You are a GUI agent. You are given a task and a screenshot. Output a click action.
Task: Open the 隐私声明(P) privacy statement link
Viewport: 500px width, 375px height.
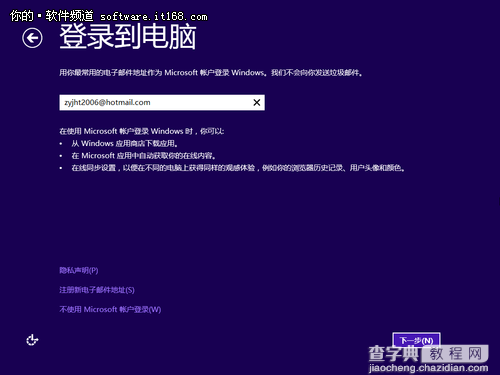79,270
